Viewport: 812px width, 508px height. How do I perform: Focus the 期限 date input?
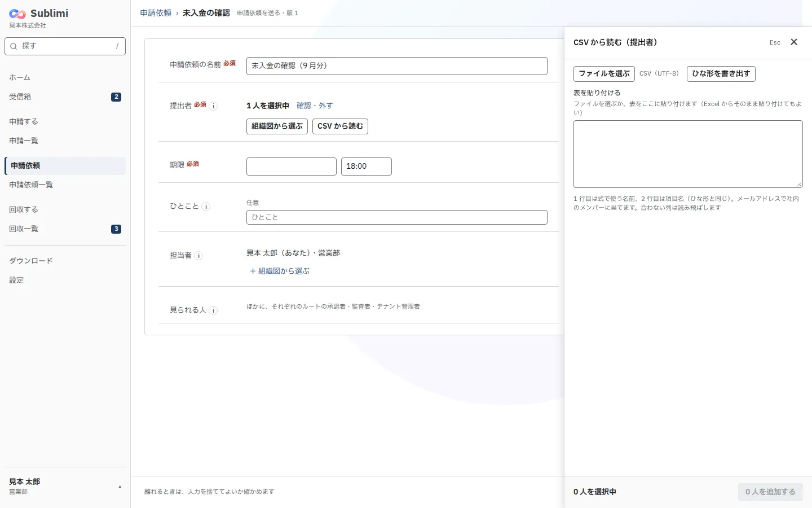[292, 167]
